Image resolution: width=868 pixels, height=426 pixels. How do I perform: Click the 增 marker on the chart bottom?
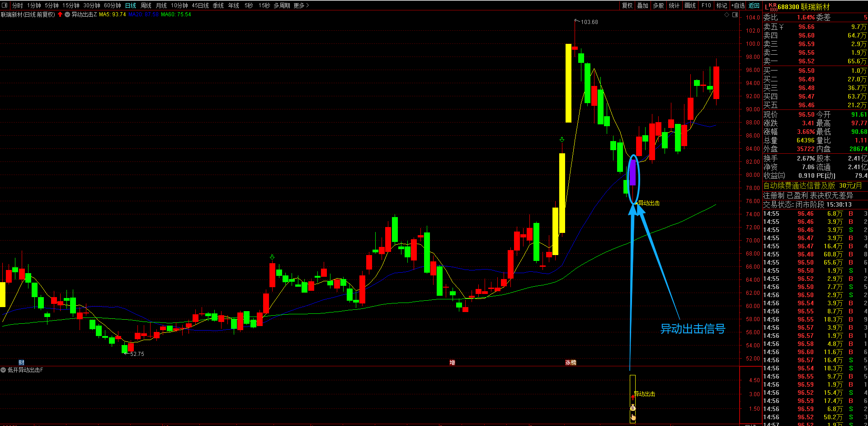coord(452,362)
